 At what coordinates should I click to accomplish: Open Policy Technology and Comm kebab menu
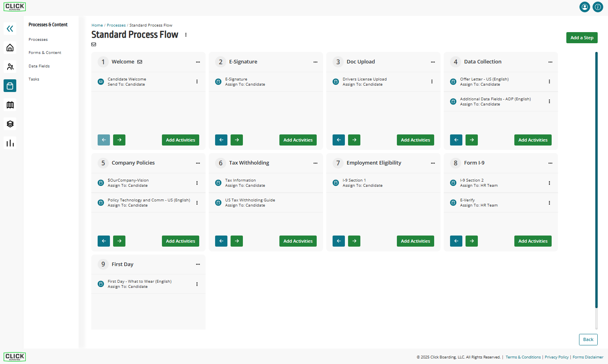click(x=197, y=203)
